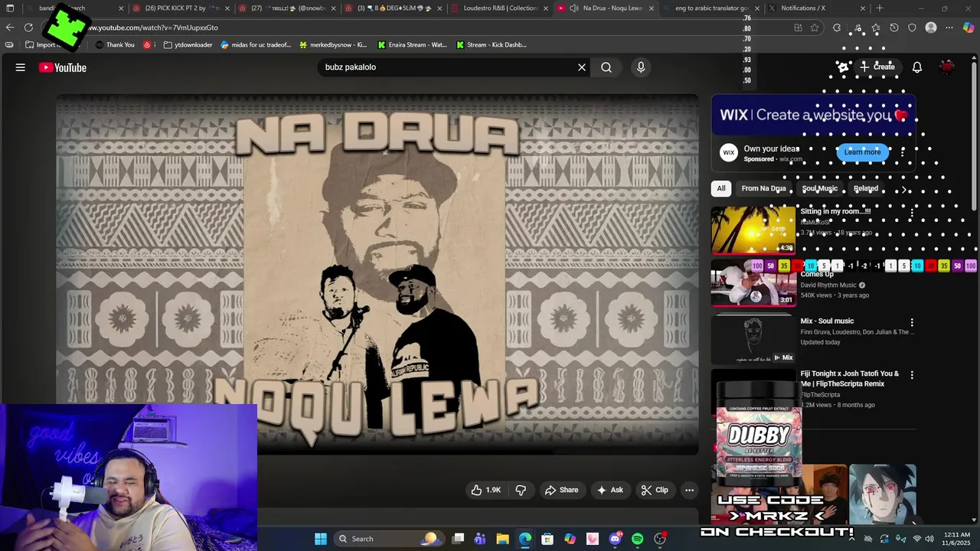Open Fiji Tonight x Josh Tatofi remix
Screen dimensions: 980x551
pyautogui.click(x=849, y=379)
